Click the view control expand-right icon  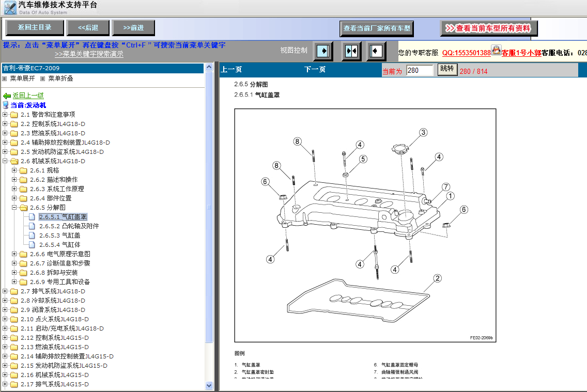pos(323,51)
